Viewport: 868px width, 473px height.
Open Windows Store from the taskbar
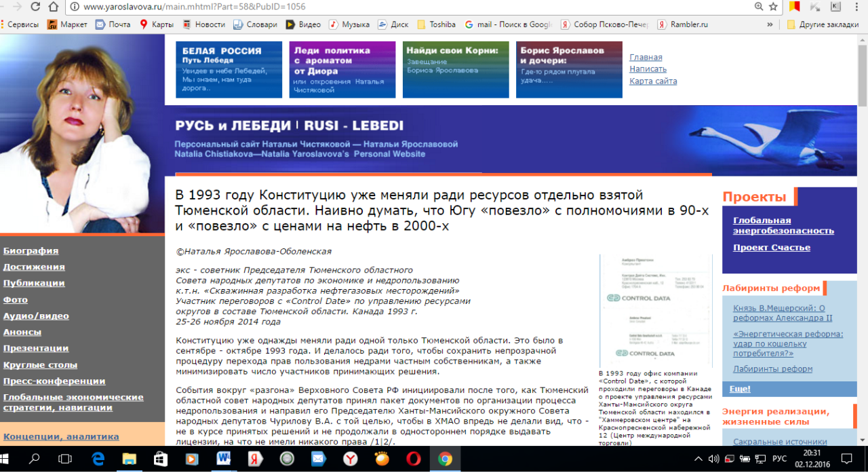(x=160, y=459)
